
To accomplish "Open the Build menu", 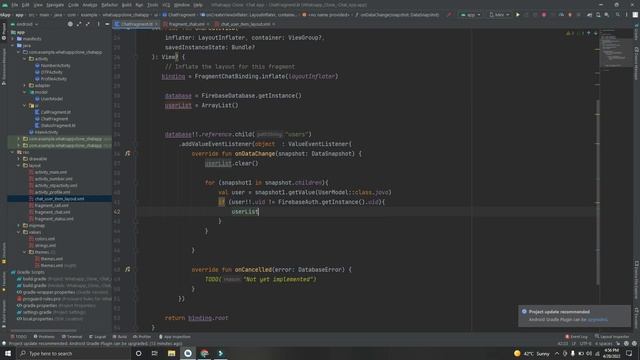I will [127, 5].
